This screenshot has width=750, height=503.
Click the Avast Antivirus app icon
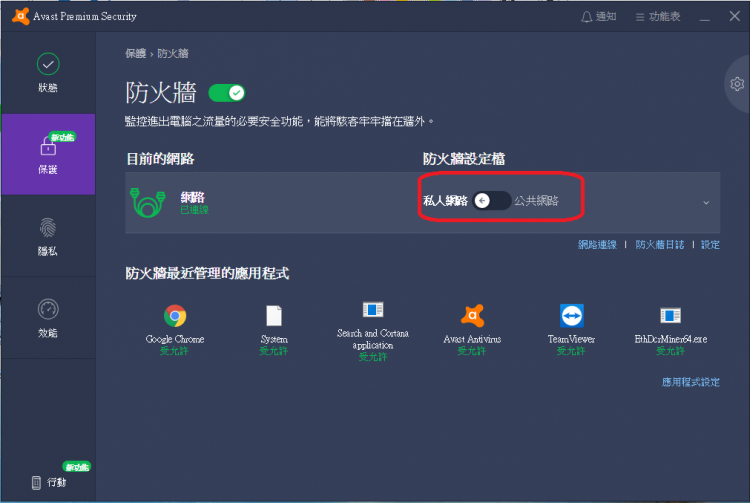(472, 316)
